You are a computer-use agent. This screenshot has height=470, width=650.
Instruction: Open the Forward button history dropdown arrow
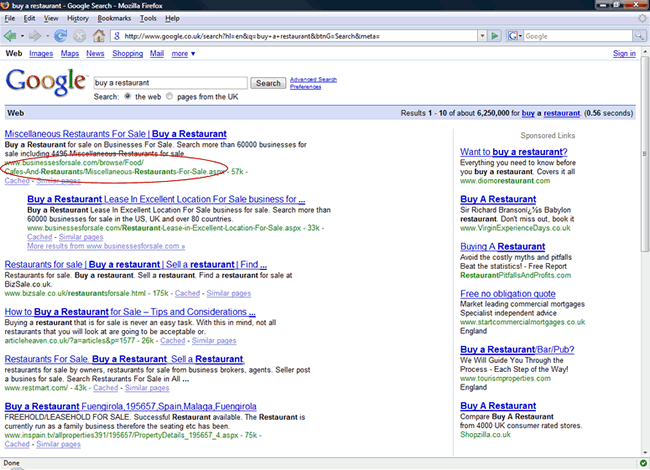[x=47, y=36]
